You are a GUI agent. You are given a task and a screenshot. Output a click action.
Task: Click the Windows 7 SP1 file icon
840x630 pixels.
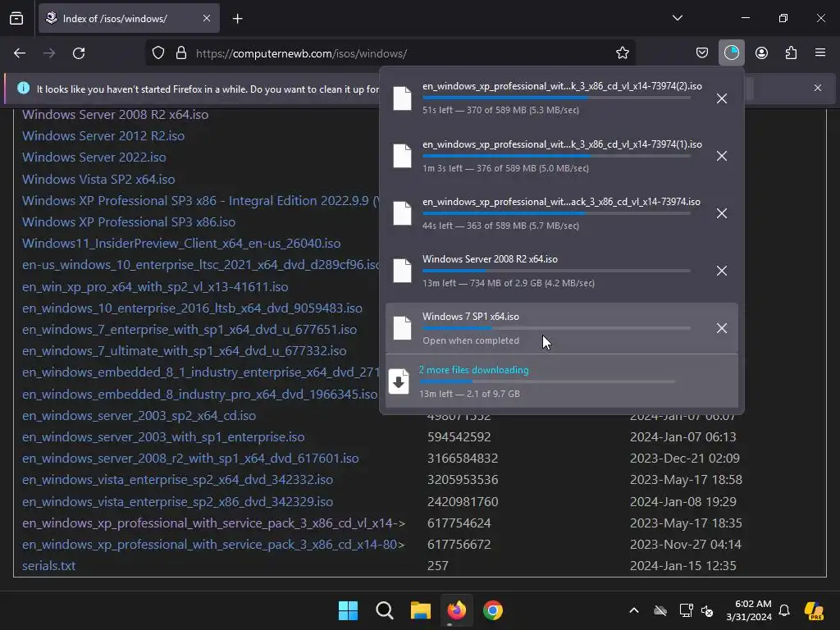click(x=402, y=328)
